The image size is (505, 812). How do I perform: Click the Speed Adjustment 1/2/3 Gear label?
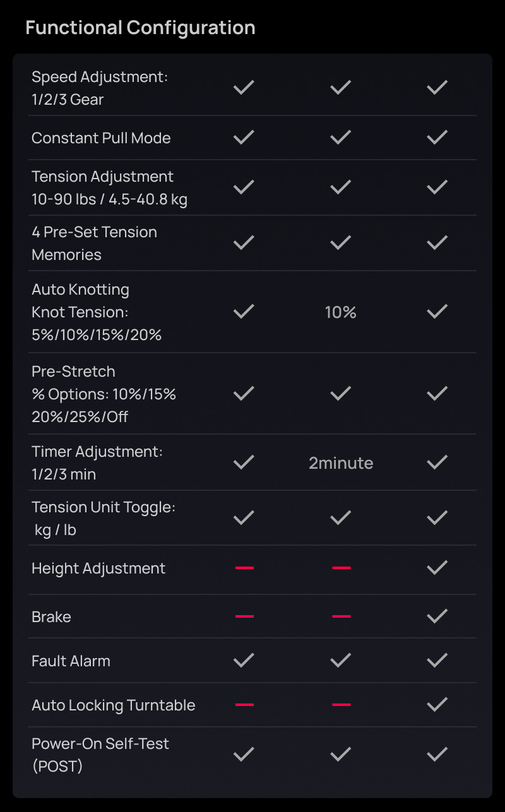100,88
